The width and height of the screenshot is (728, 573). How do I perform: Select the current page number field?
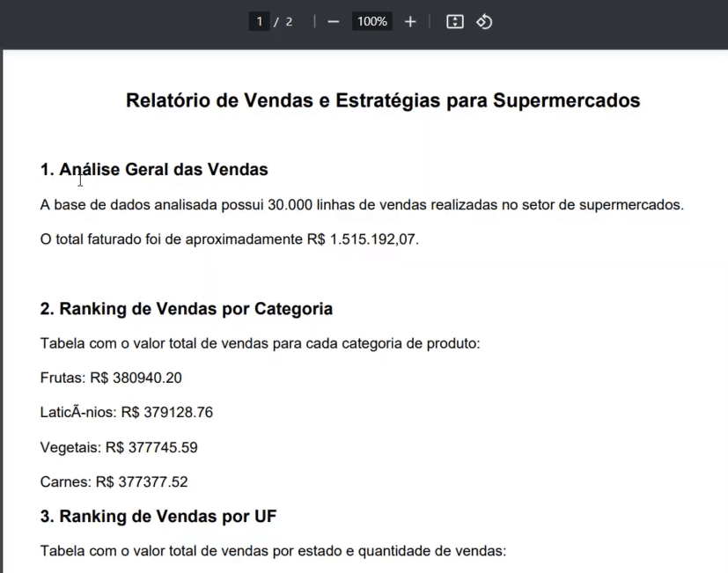pyautogui.click(x=260, y=22)
